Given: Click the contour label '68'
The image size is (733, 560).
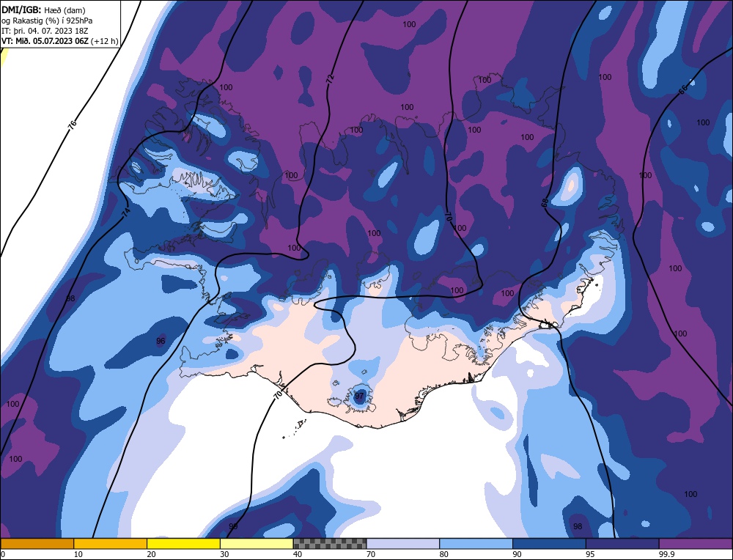Looking at the screenshot, I should pos(544,202).
